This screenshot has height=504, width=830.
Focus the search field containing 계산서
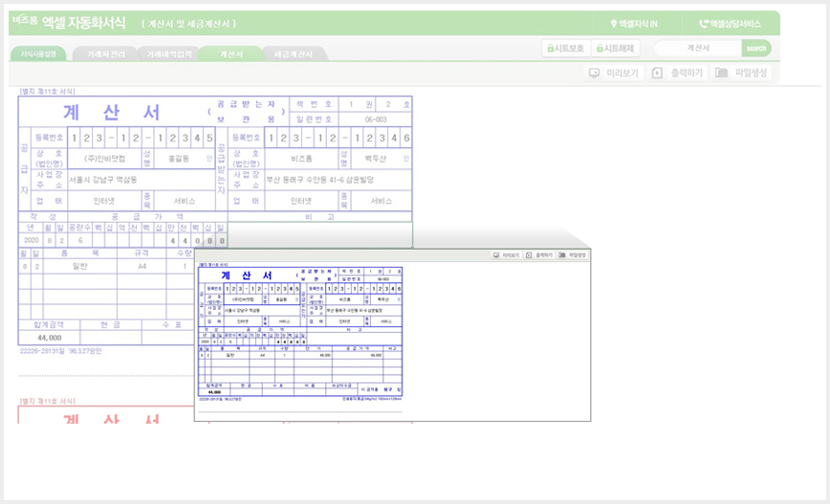(698, 48)
